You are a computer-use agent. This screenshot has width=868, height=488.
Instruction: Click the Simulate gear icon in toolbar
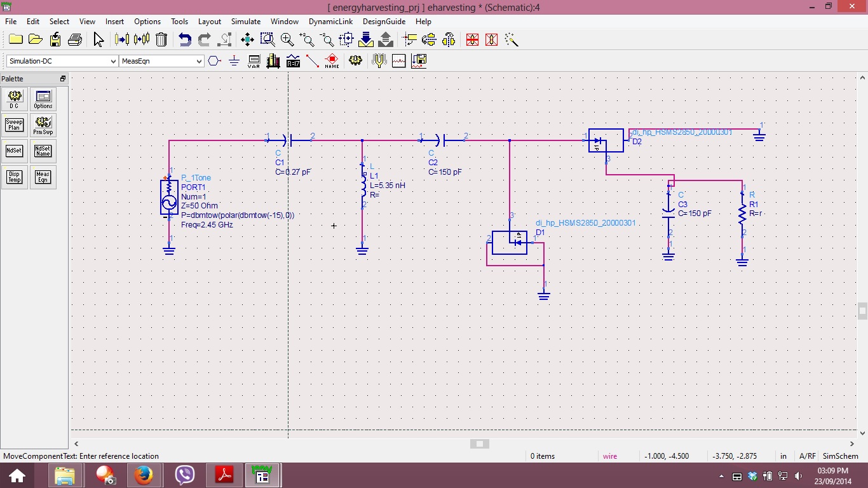click(355, 61)
